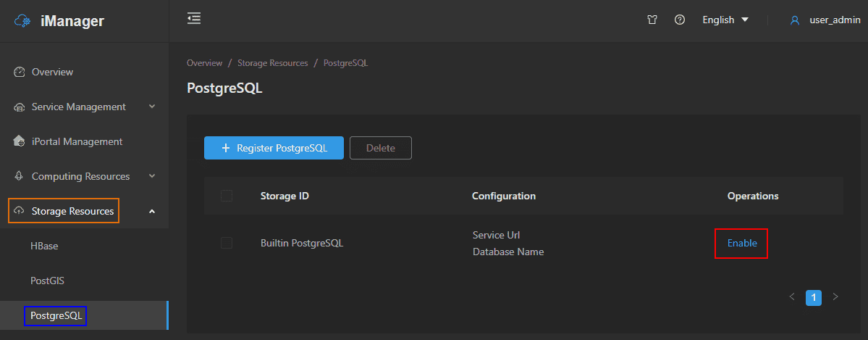Select page 1 in pagination
Screen dimensions: 868x340
point(814,297)
